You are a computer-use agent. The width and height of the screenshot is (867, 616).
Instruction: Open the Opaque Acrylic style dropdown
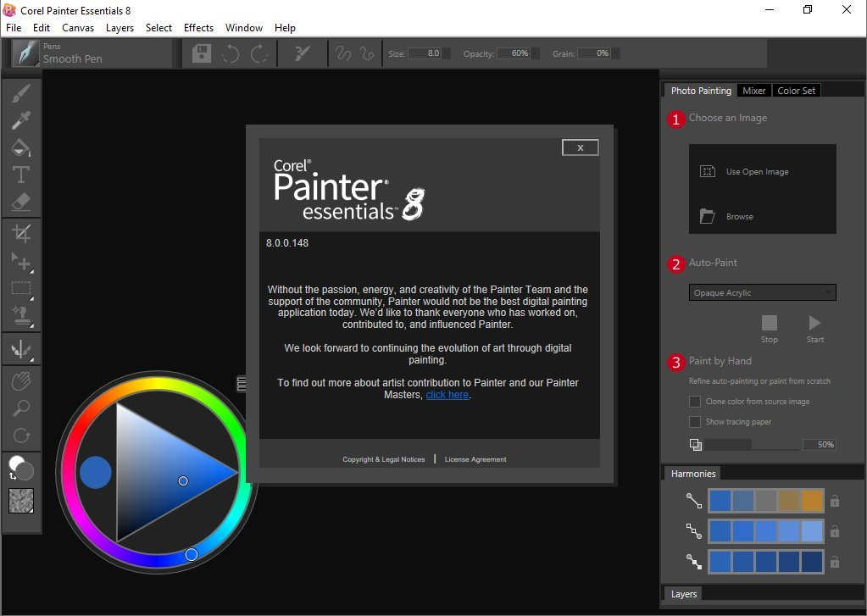point(760,292)
